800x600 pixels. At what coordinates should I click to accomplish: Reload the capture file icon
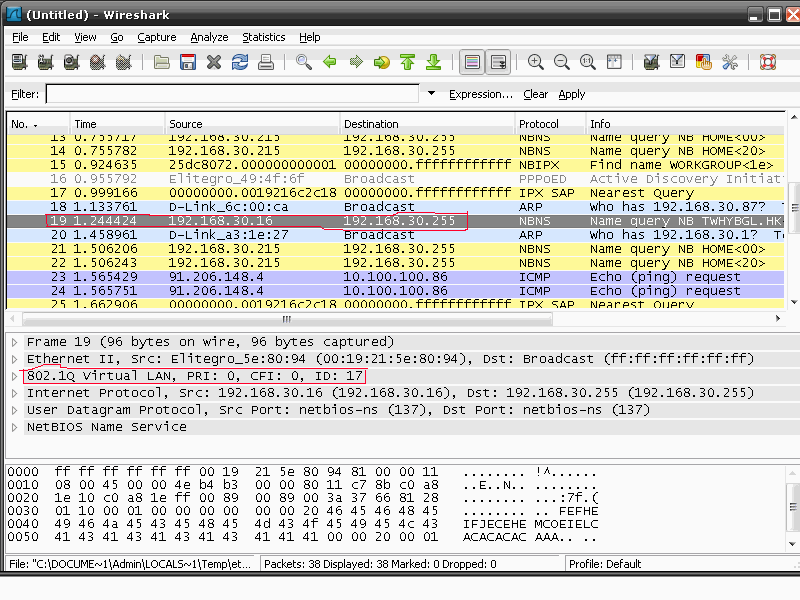coord(240,62)
